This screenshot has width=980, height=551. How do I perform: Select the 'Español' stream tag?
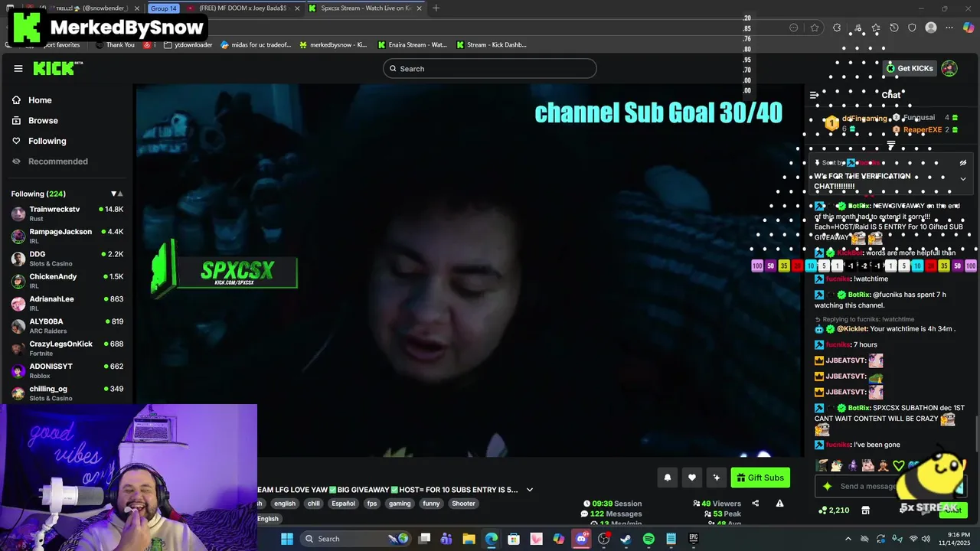click(x=343, y=504)
